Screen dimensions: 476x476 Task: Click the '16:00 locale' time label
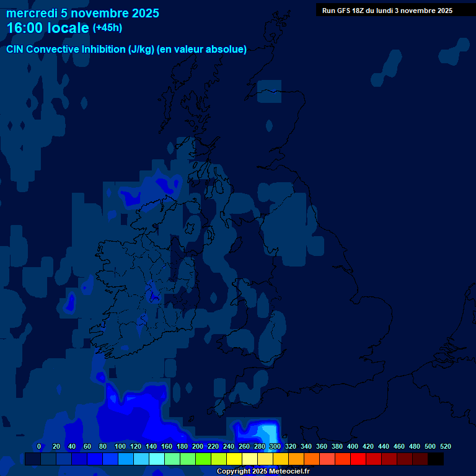tap(48, 28)
